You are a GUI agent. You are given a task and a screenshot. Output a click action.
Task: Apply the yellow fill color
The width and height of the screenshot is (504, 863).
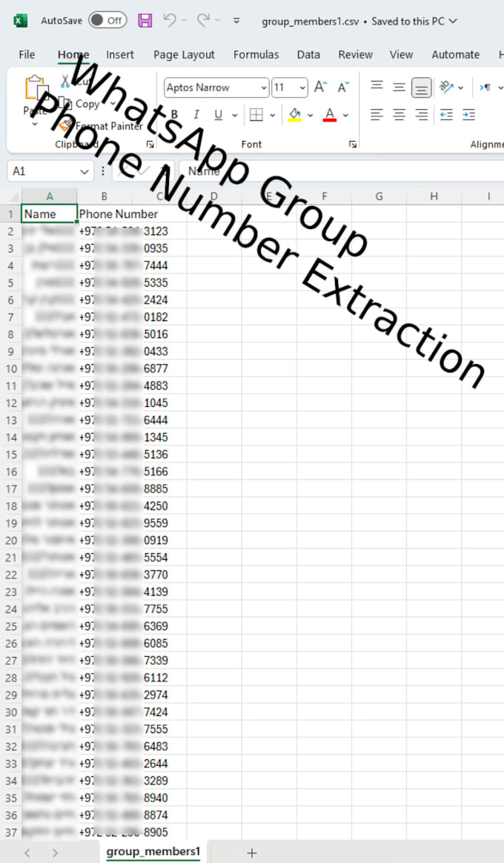pyautogui.click(x=294, y=114)
